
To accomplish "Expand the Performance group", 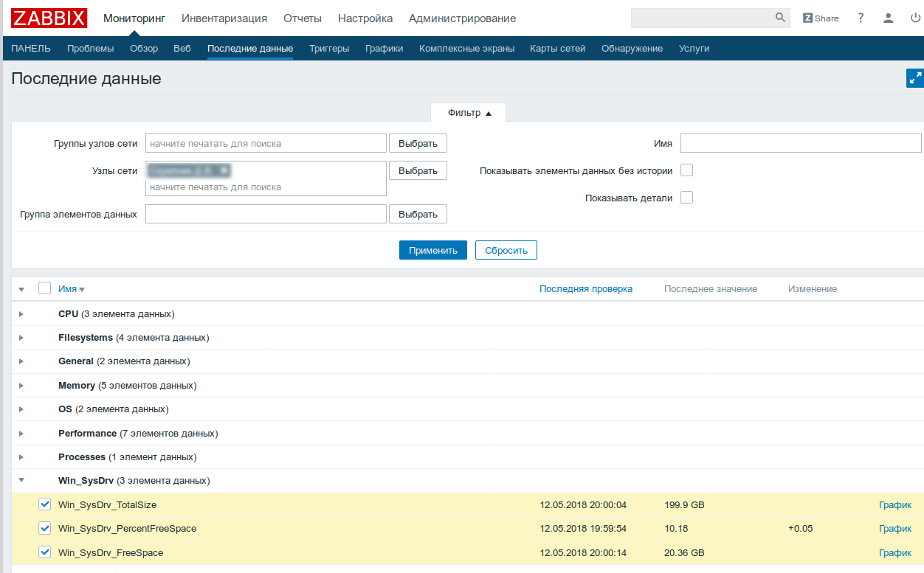I will 21,434.
